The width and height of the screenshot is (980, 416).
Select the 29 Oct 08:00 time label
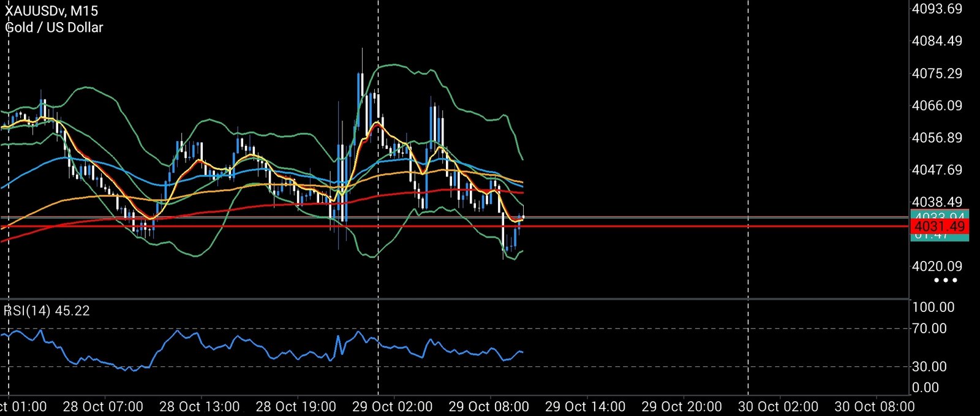pos(489,407)
